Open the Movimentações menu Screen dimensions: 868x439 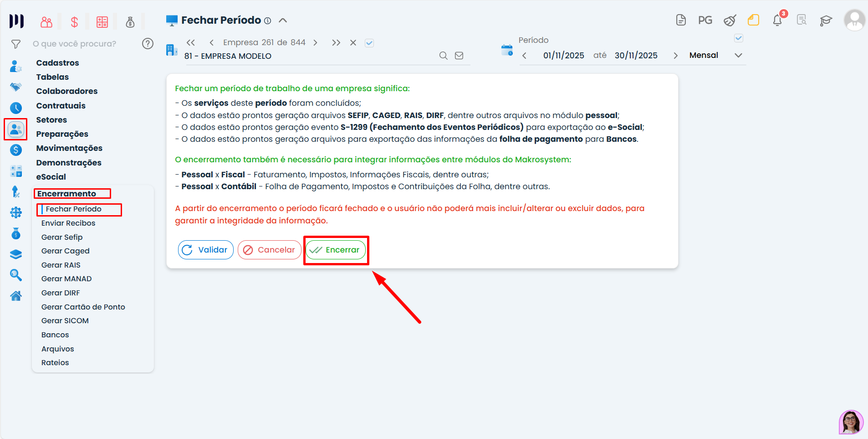coord(69,148)
